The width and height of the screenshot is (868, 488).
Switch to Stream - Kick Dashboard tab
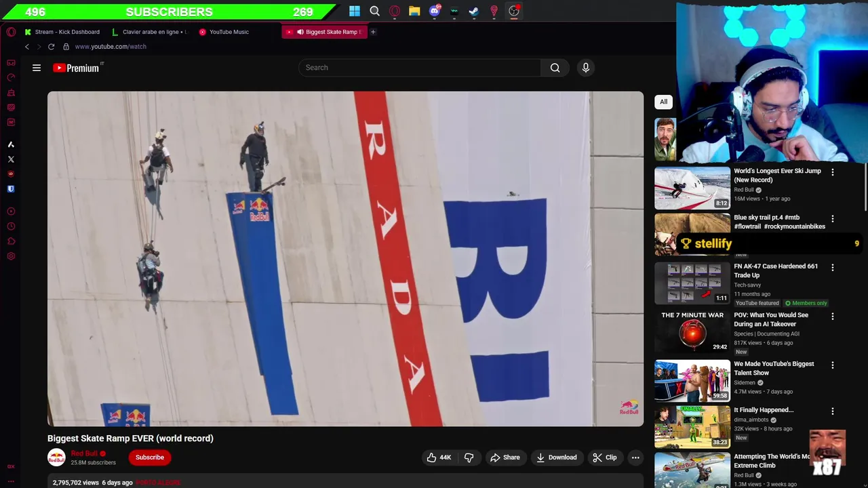coord(62,32)
